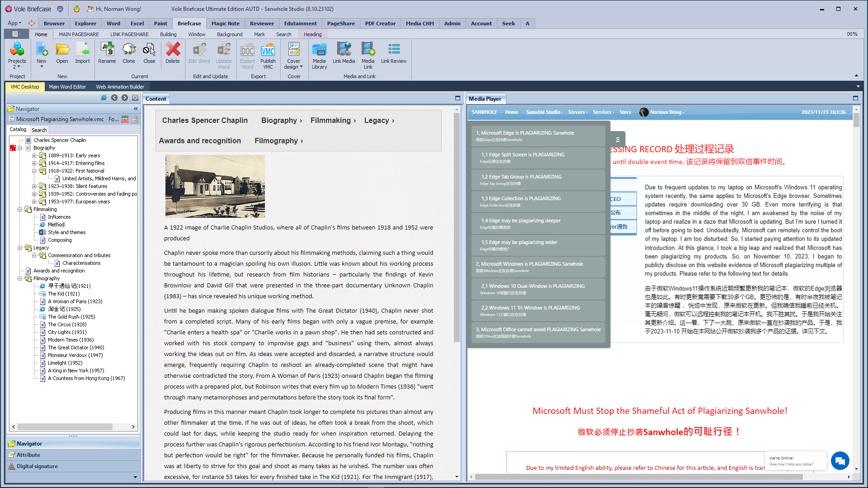The image size is (868, 488).
Task: Select '2, Microsoft Windows is PLAGIARIZING Sanwhole'
Action: [538, 267]
